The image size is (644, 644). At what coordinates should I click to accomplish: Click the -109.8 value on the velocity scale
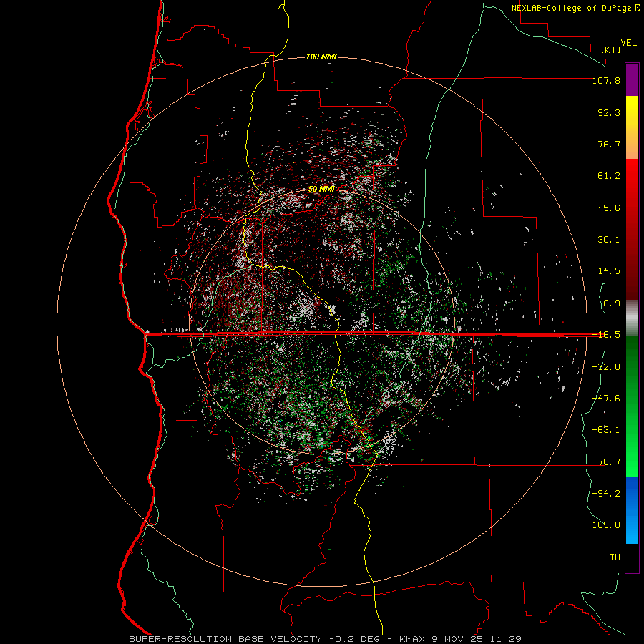603,525
